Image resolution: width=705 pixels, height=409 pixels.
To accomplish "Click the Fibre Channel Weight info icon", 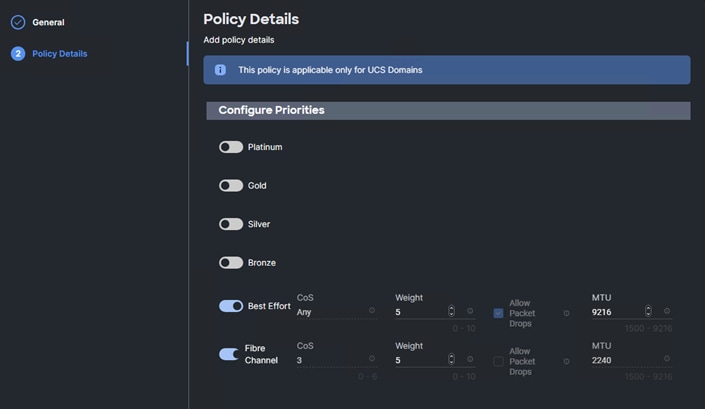I will pos(470,359).
